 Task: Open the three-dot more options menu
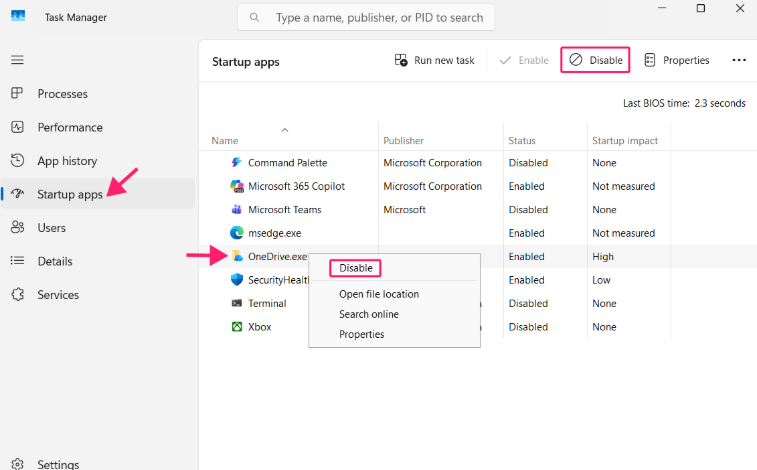[x=739, y=60]
